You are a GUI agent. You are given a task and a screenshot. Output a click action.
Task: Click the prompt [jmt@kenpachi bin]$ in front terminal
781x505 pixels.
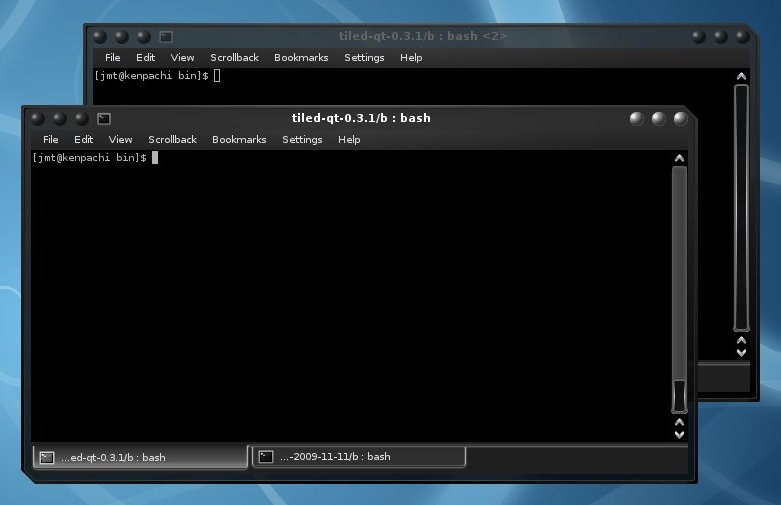point(89,157)
